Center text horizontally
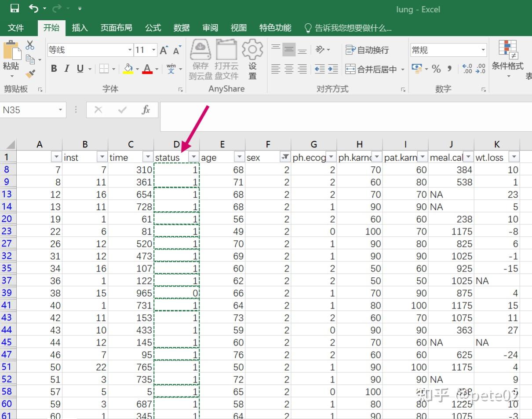 pos(289,69)
